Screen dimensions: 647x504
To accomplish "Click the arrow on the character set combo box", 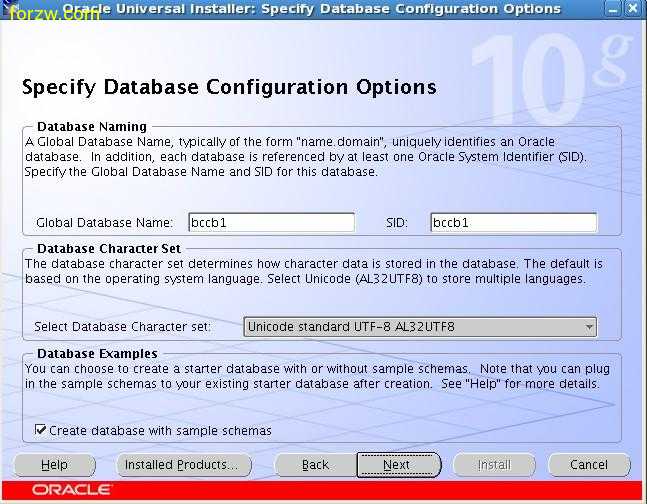I will coord(588,327).
